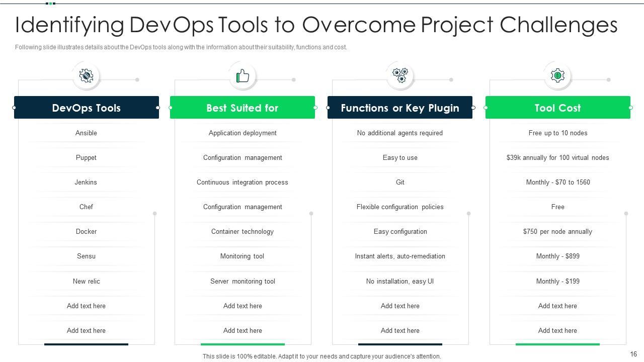
Task: Click the Docker row in the tools list
Action: tap(86, 231)
